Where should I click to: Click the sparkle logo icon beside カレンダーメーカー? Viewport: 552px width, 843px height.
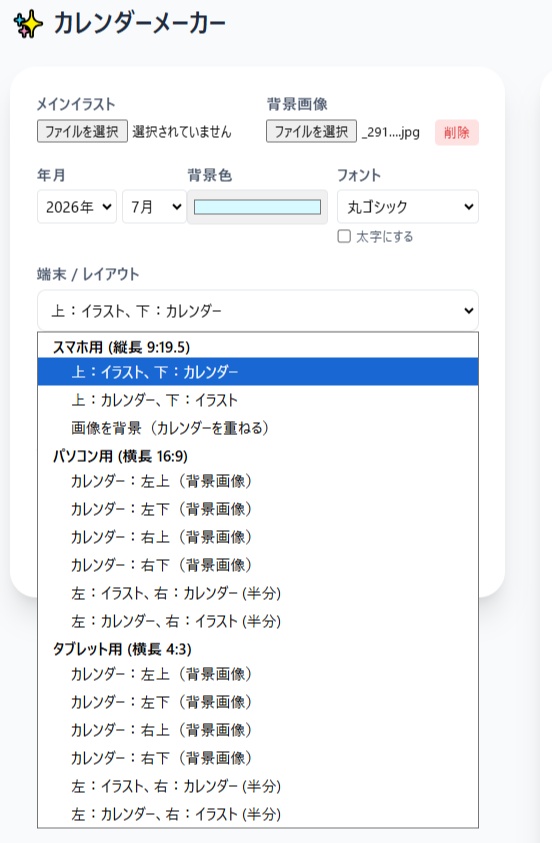pos(28,24)
